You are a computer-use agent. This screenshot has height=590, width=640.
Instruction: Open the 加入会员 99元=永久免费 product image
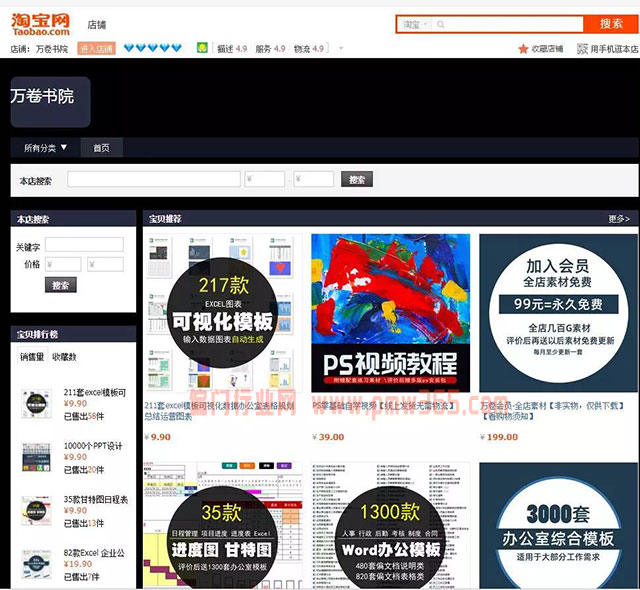click(558, 313)
